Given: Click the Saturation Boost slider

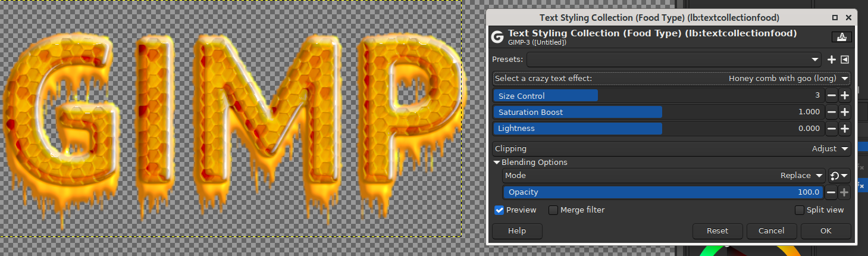Looking at the screenshot, I should pos(659,112).
